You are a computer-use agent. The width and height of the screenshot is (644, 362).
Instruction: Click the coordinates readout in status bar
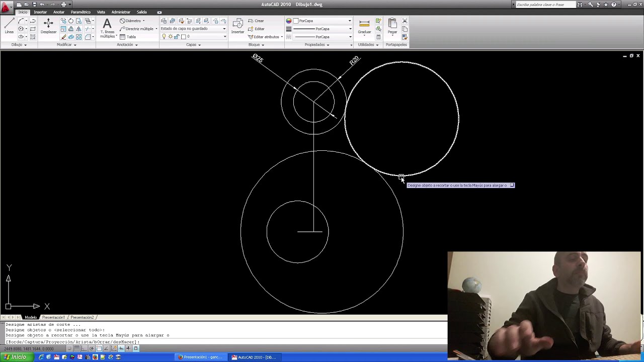pos(29,349)
